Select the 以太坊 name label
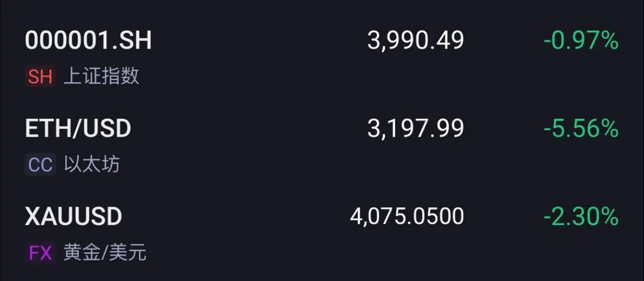Viewport: 644px width, 281px height. (92, 164)
